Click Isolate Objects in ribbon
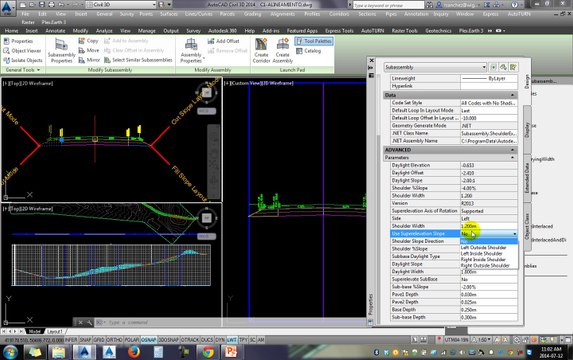573x360 pixels. 23,60
